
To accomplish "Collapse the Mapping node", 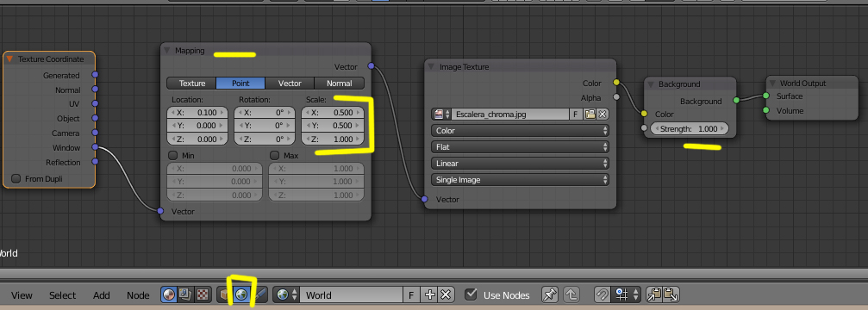I will [x=166, y=50].
